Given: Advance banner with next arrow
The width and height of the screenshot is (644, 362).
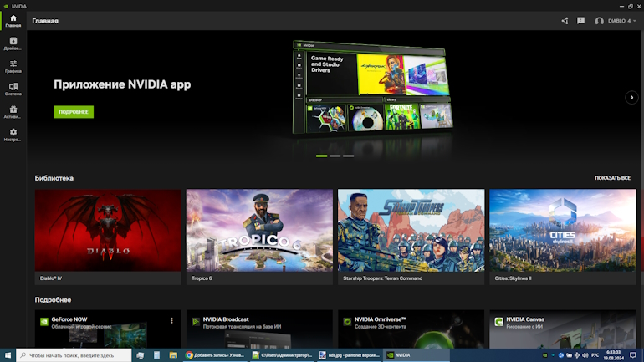Looking at the screenshot, I should click(631, 98).
